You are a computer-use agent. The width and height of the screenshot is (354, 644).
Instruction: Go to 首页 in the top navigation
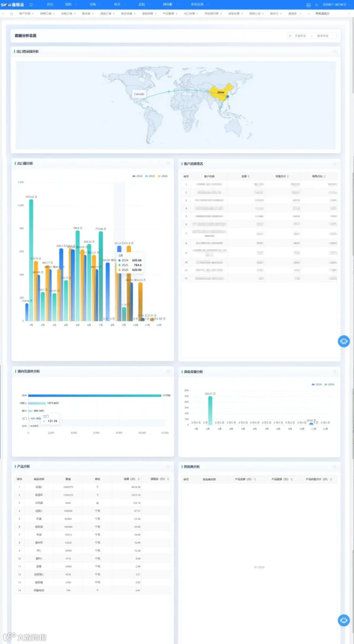[50, 4]
